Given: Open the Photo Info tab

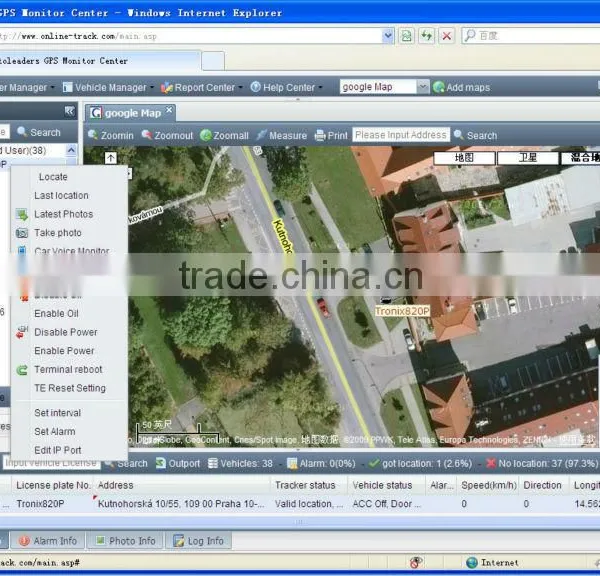Looking at the screenshot, I should [125, 540].
